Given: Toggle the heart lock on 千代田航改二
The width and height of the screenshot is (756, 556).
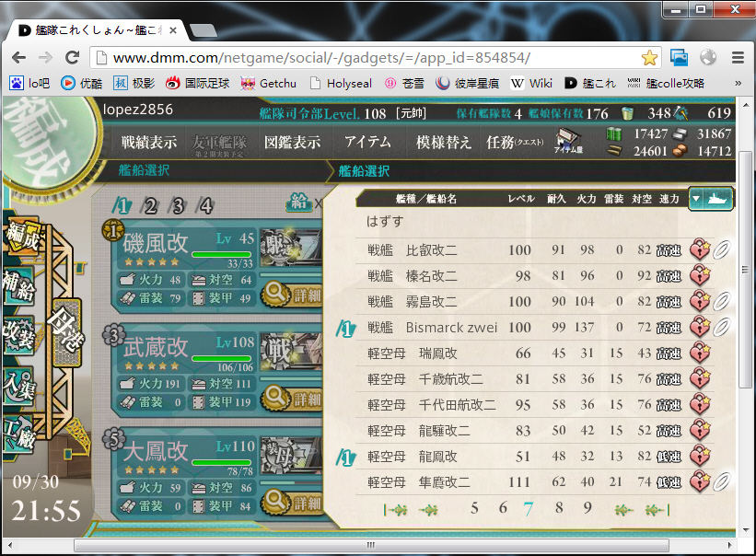Looking at the screenshot, I should (x=700, y=404).
